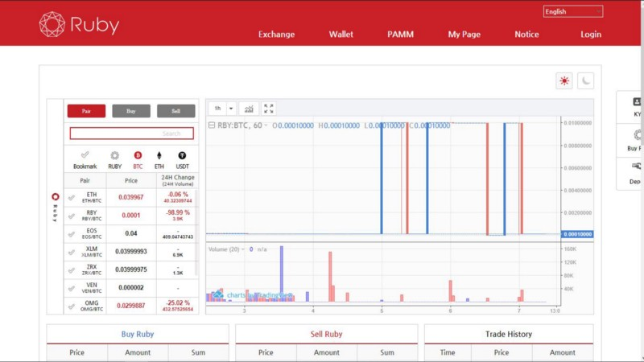Switch to the dark theme moon icon
This screenshot has width=644, height=362.
click(585, 81)
